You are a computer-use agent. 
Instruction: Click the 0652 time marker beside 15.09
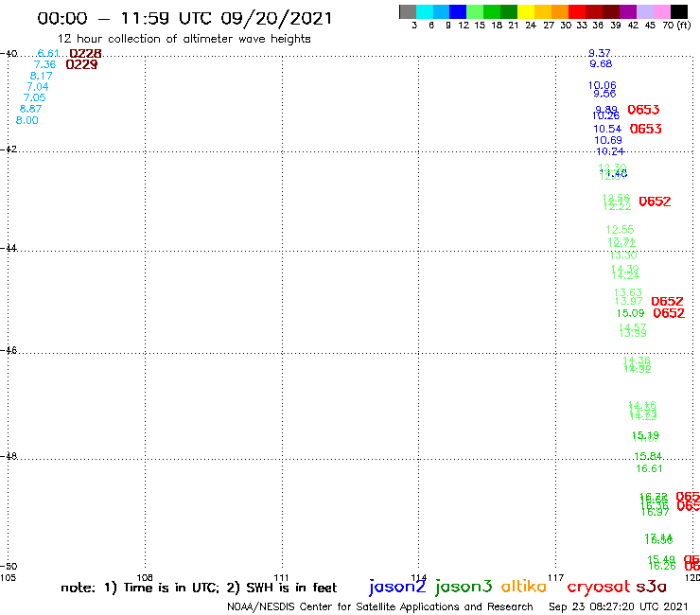coord(669,313)
